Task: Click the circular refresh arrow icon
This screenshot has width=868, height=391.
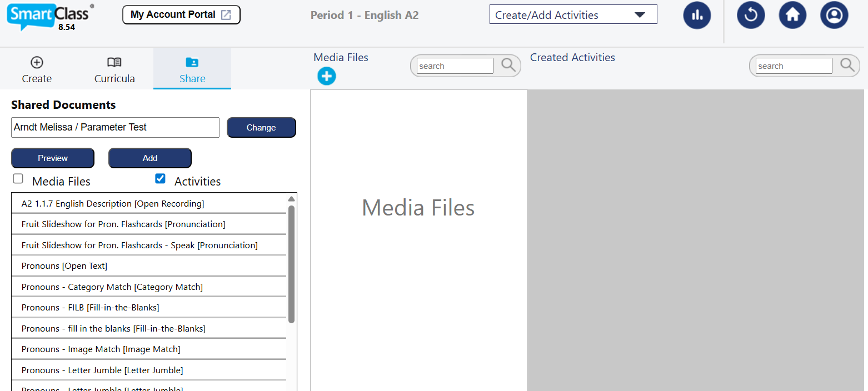Action: pos(751,15)
